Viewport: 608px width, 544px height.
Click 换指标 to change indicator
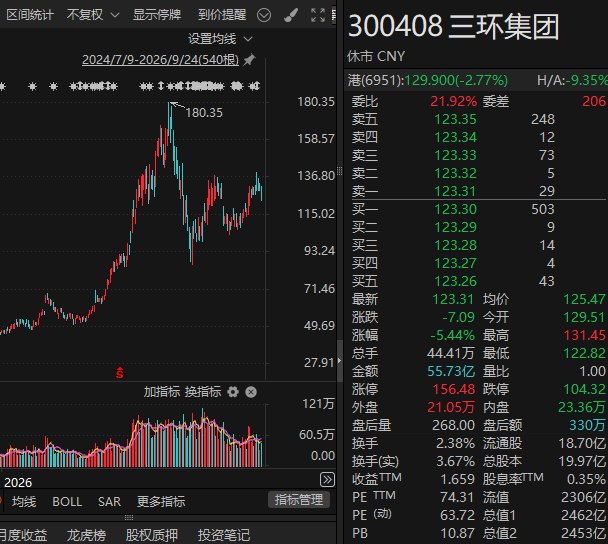pyautogui.click(x=203, y=392)
